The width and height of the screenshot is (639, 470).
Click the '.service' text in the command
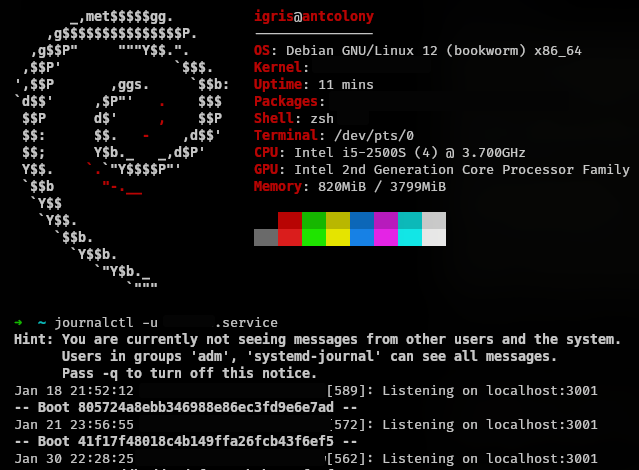[x=246, y=322]
